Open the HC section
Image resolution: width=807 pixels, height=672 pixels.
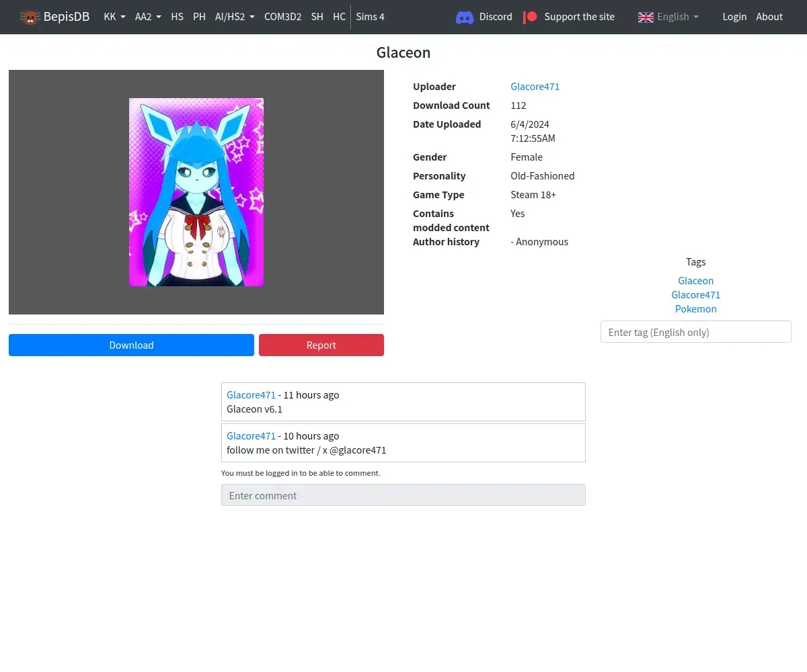click(x=339, y=17)
